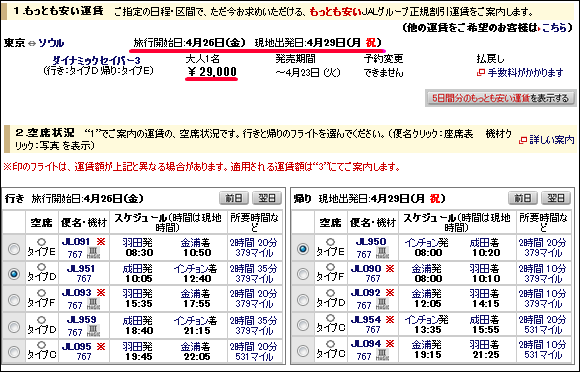Open the 手数料がかかります refund link
This screenshot has width=580, height=372.
(x=525, y=72)
